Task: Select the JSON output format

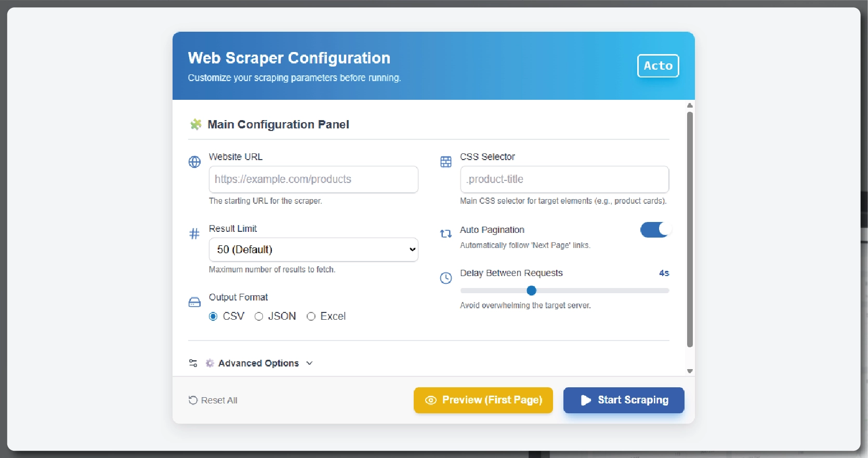Action: [x=259, y=317]
